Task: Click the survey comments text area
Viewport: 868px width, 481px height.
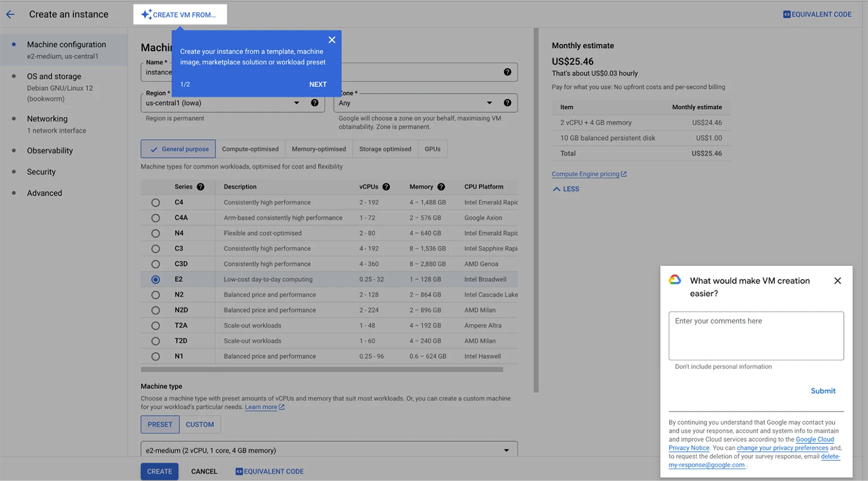Action: (756, 336)
